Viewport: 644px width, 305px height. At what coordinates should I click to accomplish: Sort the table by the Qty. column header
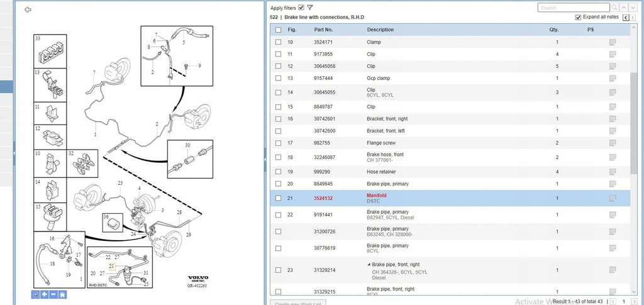tap(554, 30)
